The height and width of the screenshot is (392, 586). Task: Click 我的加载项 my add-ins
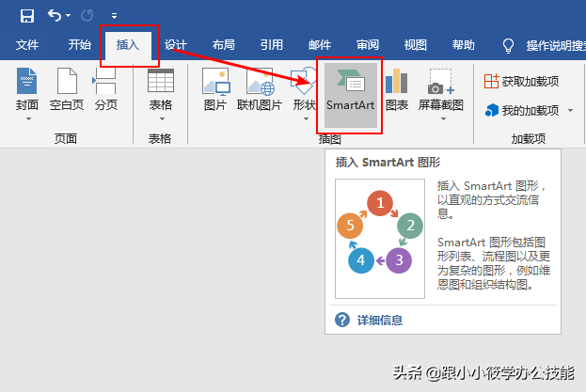[x=522, y=111]
